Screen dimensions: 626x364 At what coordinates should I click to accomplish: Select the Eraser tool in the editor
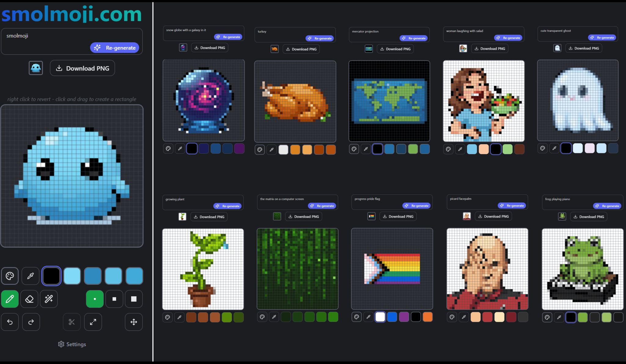click(x=29, y=299)
